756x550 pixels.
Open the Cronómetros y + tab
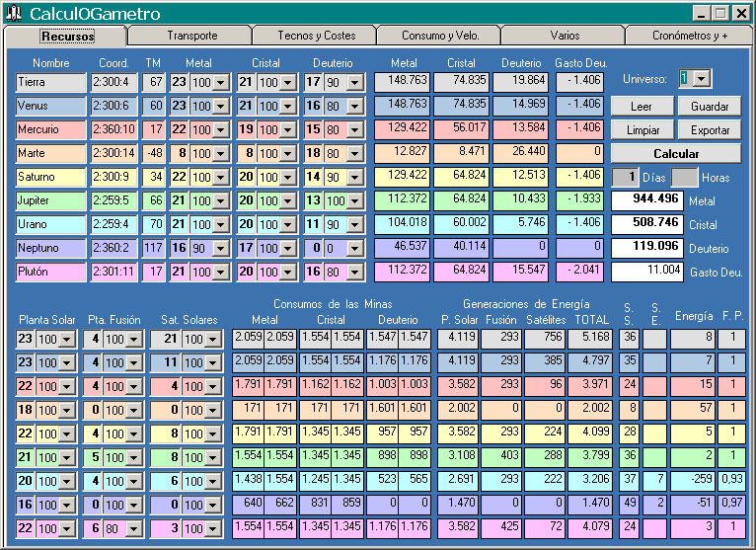click(690, 36)
